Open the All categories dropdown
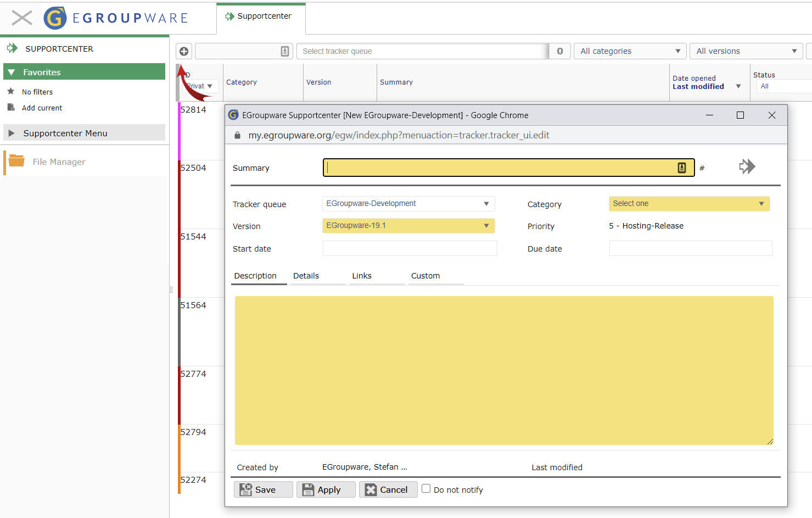Screen dimensions: 812x518 coord(629,51)
